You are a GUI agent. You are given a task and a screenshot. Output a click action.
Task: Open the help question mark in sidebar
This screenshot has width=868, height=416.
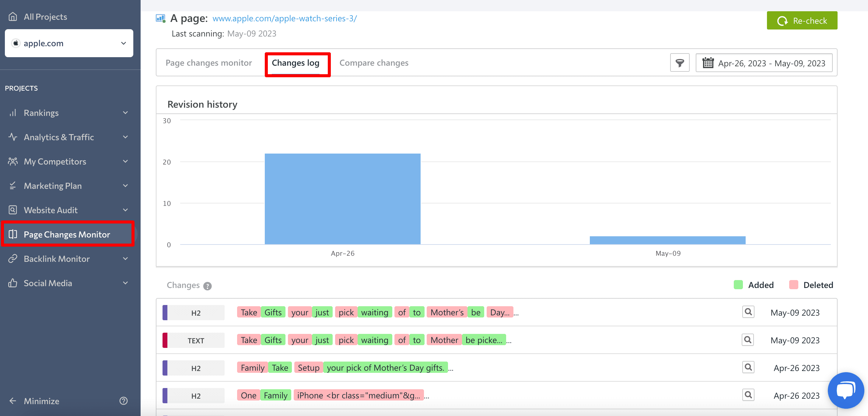coord(124,401)
